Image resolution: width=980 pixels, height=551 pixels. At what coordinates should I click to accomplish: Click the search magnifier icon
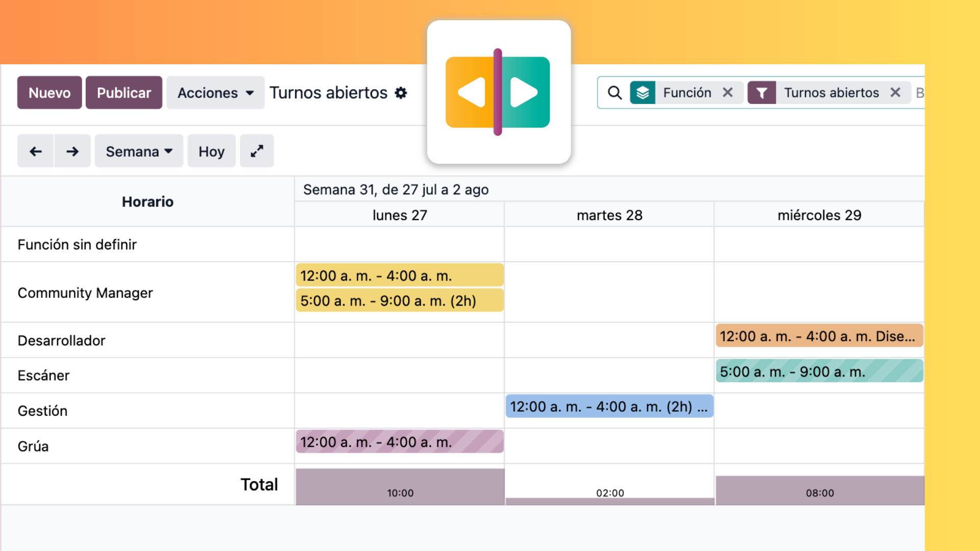coord(615,93)
